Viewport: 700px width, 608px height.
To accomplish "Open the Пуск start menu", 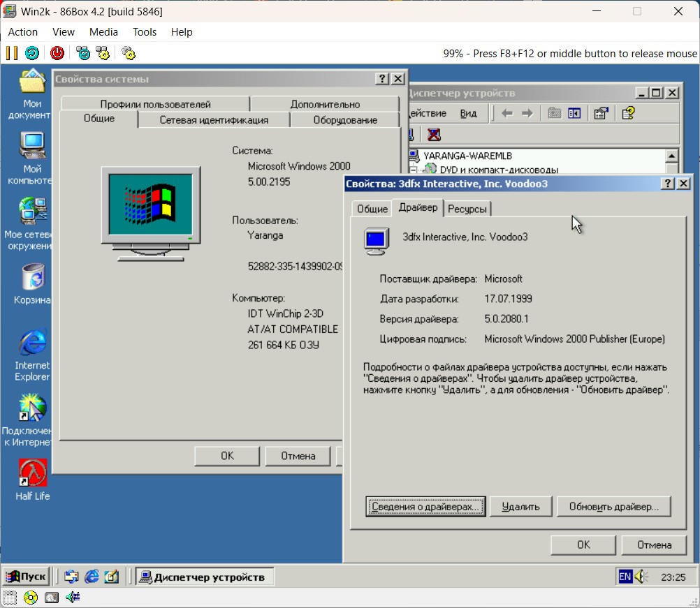I will point(27,577).
